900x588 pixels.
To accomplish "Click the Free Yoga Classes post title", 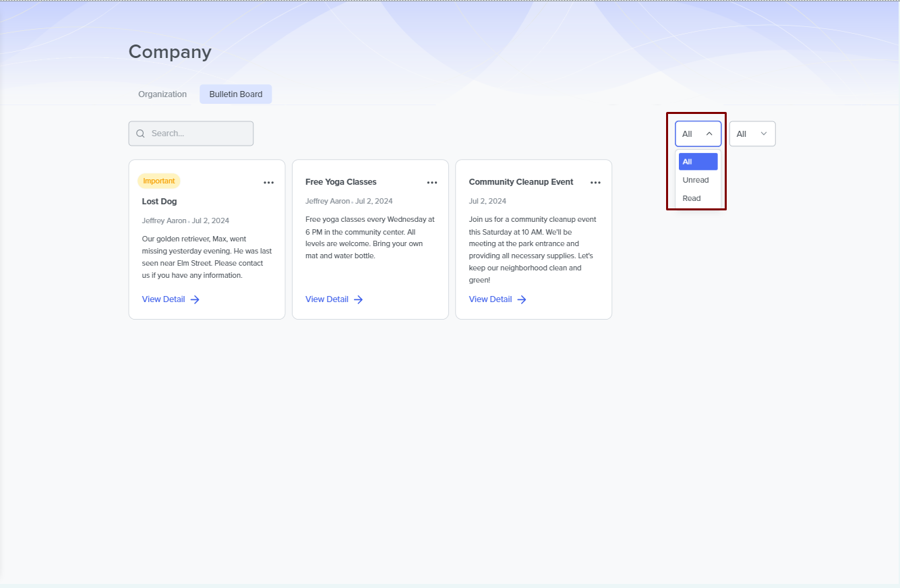I will point(340,182).
